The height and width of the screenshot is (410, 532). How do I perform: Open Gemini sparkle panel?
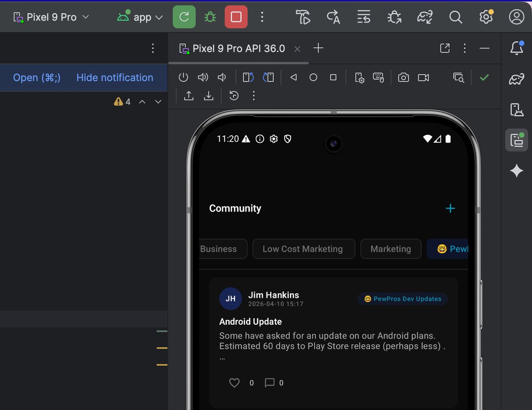[516, 171]
